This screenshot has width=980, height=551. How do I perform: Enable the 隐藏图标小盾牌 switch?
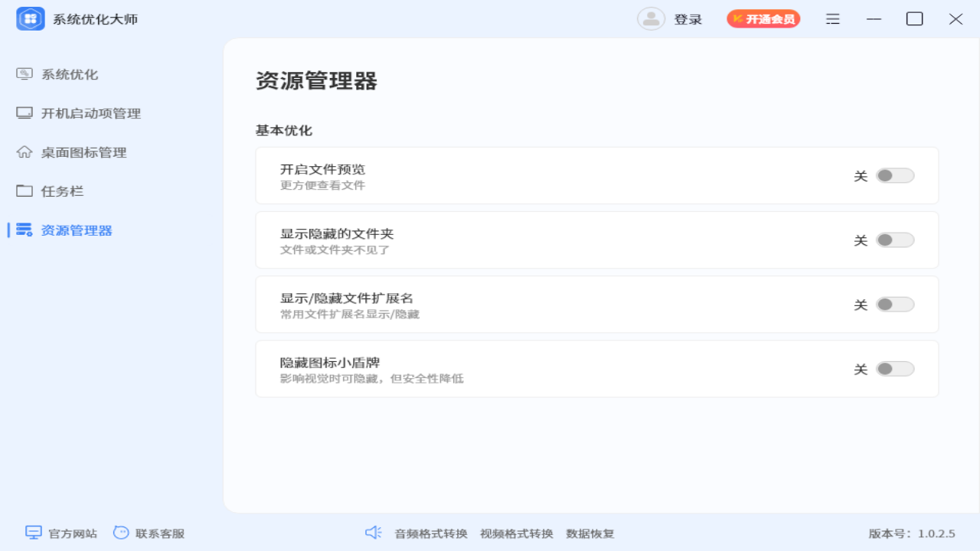coord(893,368)
